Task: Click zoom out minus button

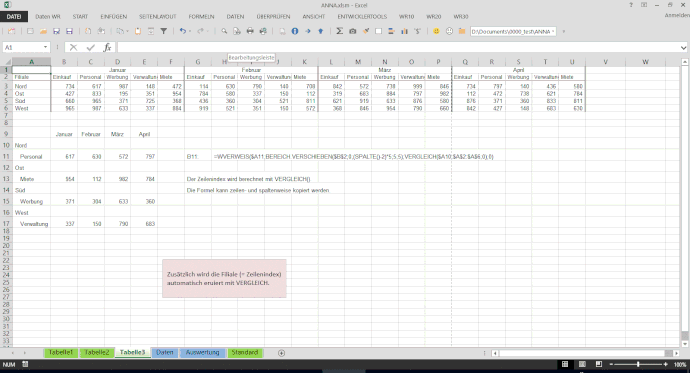Action: point(611,364)
